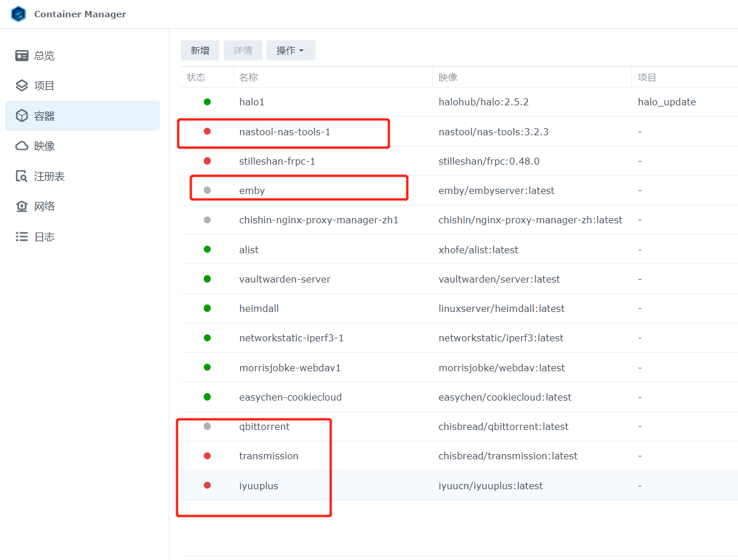Click gray status dot of chishin-nginx-proxy-manager-zh1
Viewport: 738px width, 560px height.
click(207, 220)
